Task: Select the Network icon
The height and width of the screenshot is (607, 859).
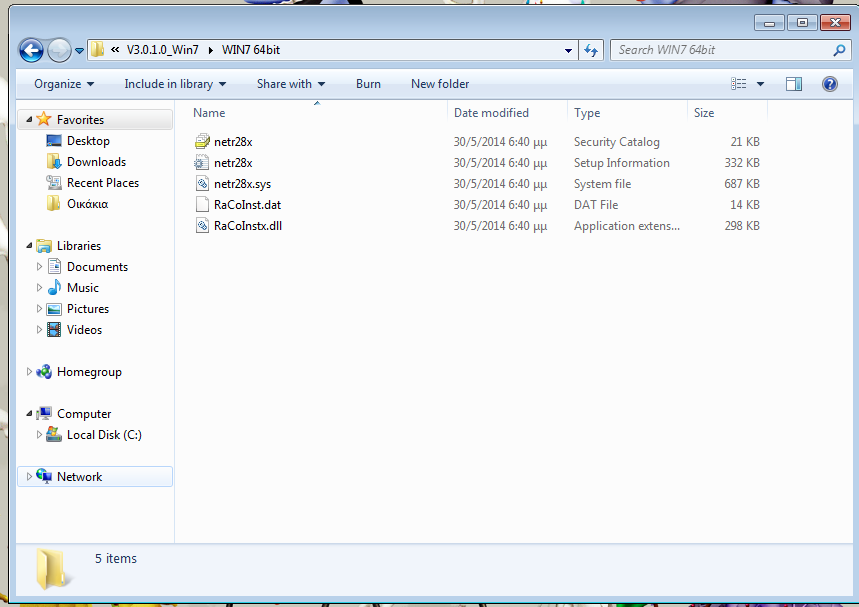Action: point(44,476)
